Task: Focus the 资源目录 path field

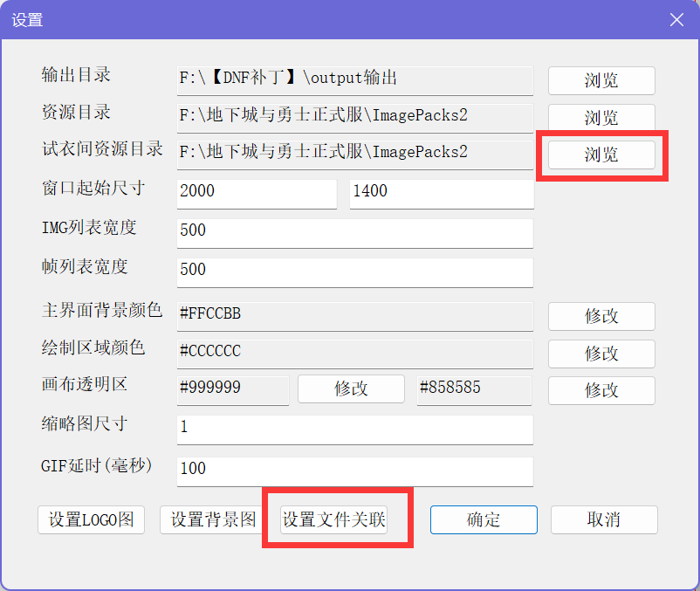Action: click(x=355, y=118)
